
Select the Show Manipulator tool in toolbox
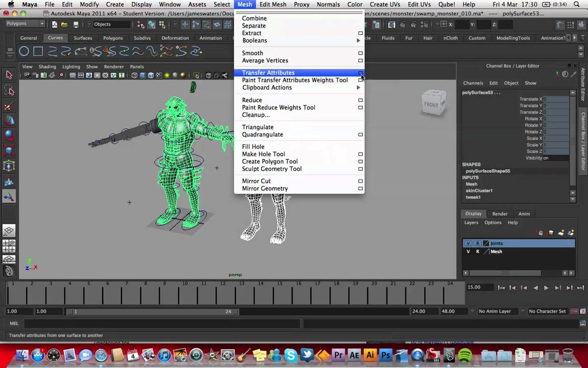[x=9, y=196]
